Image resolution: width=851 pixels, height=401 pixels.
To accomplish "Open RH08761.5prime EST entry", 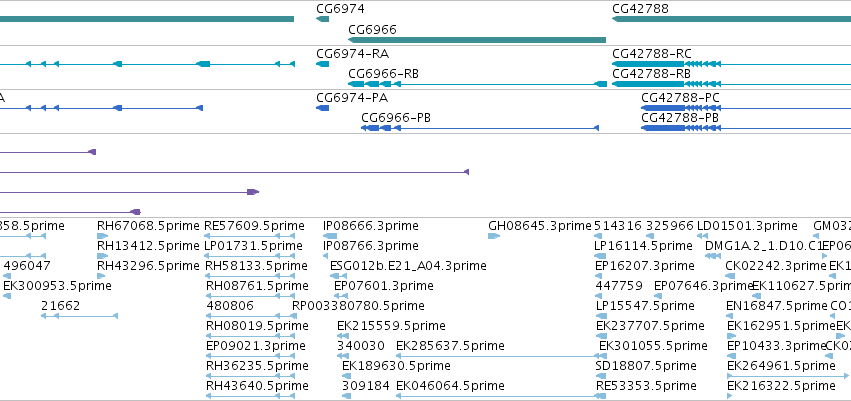I will (257, 286).
